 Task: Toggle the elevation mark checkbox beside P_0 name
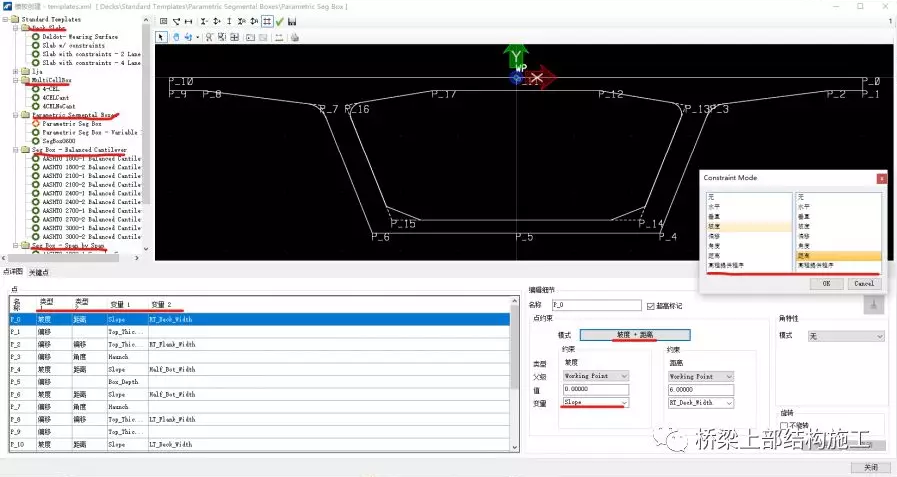(650, 306)
